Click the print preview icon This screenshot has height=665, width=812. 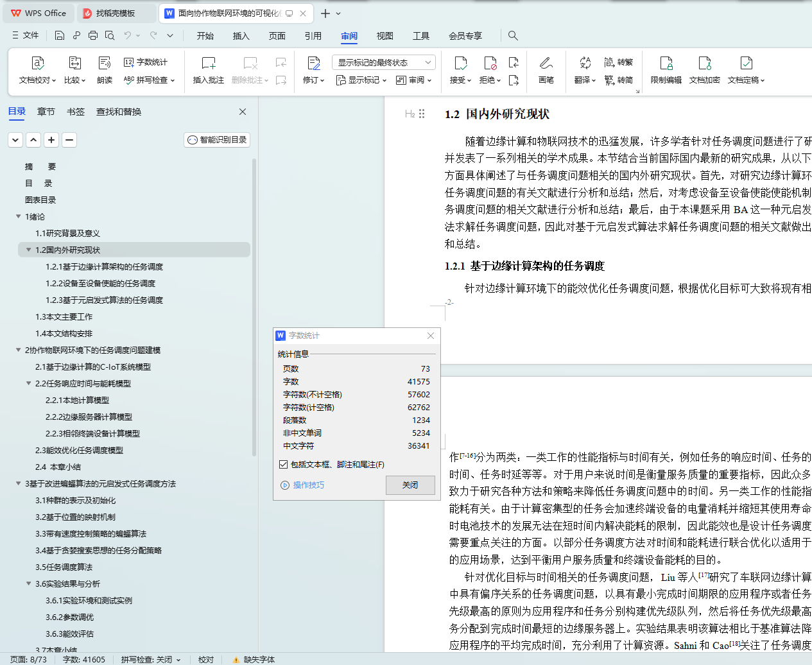pos(110,35)
